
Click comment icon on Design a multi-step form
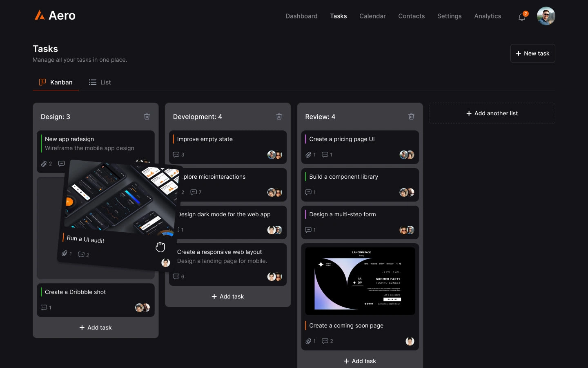point(308,230)
